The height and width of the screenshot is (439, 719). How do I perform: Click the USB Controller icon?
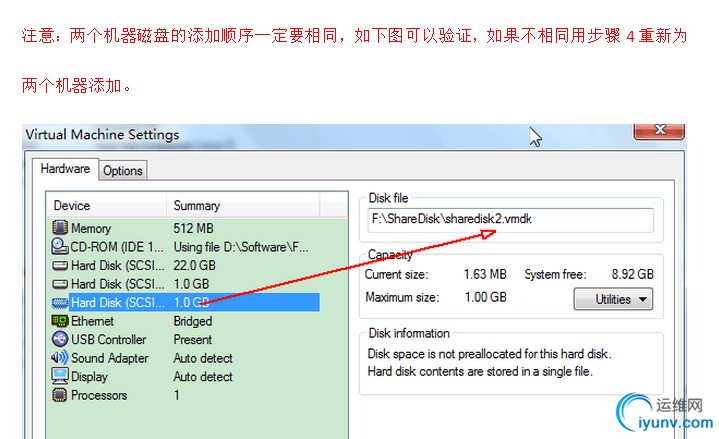click(x=60, y=339)
